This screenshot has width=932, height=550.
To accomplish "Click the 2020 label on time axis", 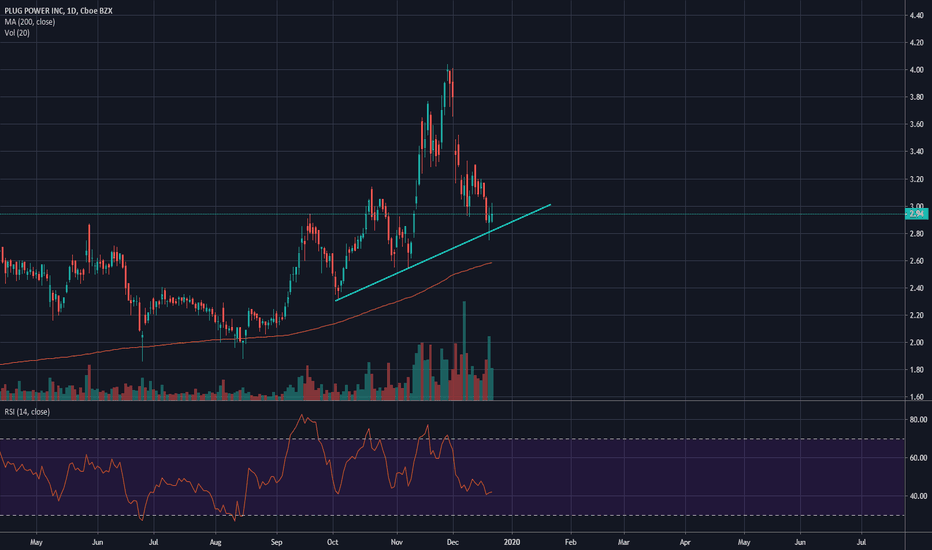I will (x=512, y=542).
